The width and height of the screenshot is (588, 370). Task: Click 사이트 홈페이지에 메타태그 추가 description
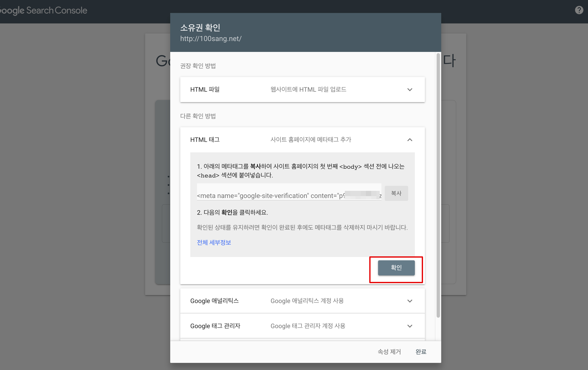(x=311, y=140)
